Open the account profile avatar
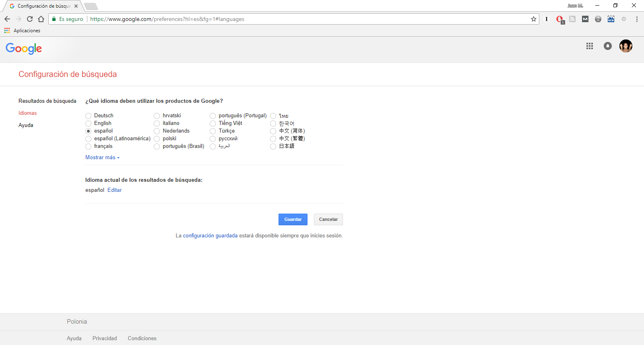The width and height of the screenshot is (644, 345). 626,46
